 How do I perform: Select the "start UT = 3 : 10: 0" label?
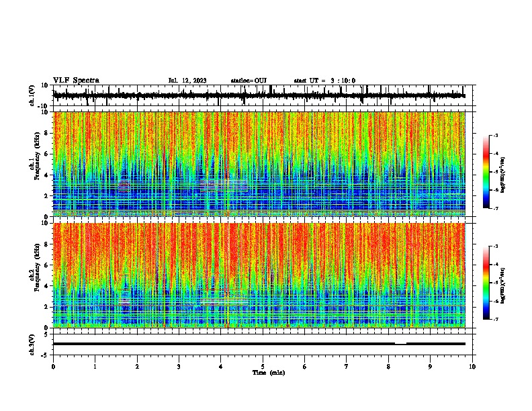pos(324,81)
